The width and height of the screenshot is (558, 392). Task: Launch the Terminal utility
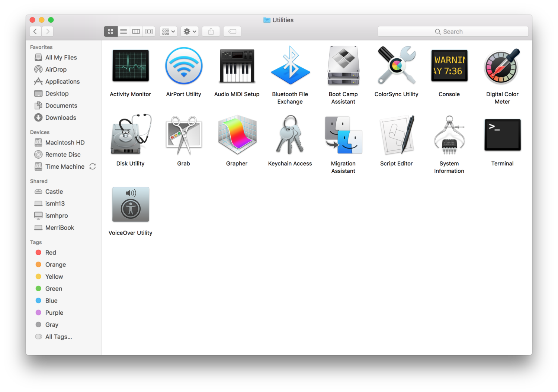tap(502, 135)
